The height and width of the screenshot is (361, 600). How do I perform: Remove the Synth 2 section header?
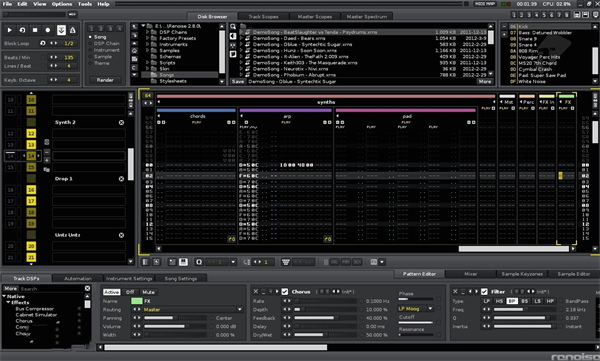point(121,122)
